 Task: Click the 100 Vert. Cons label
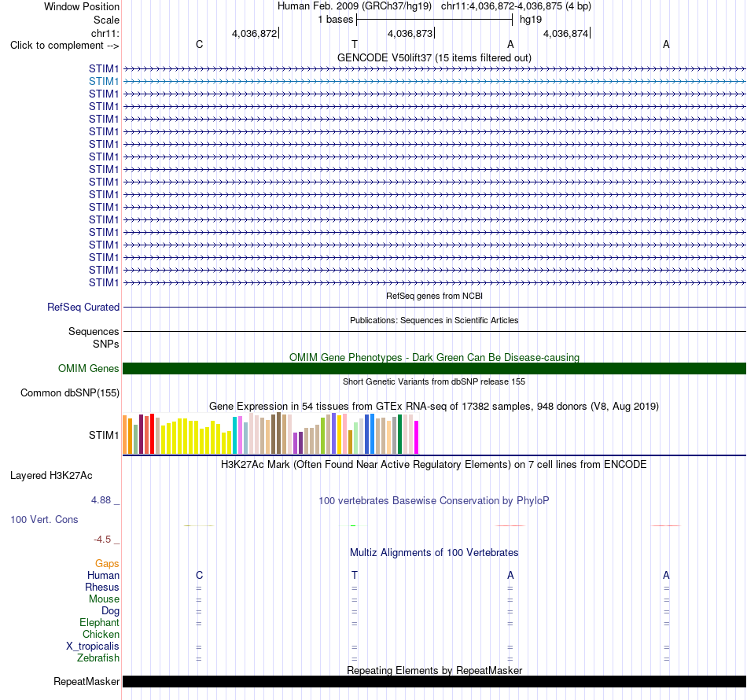(x=44, y=519)
